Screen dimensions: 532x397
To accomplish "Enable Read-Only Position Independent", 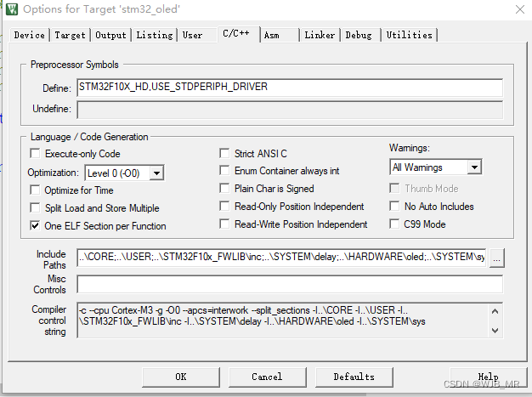I will [224, 206].
